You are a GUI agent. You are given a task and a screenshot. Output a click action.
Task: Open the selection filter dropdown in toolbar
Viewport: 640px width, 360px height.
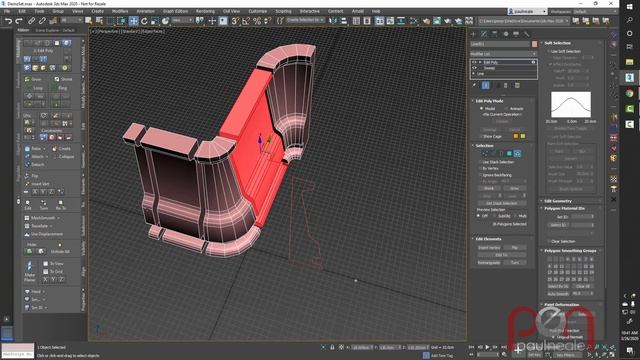point(72,20)
